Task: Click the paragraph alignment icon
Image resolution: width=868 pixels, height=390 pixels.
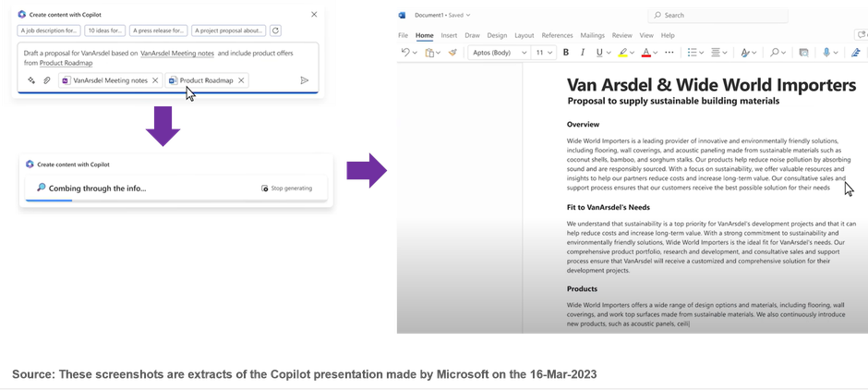Action: tap(716, 53)
